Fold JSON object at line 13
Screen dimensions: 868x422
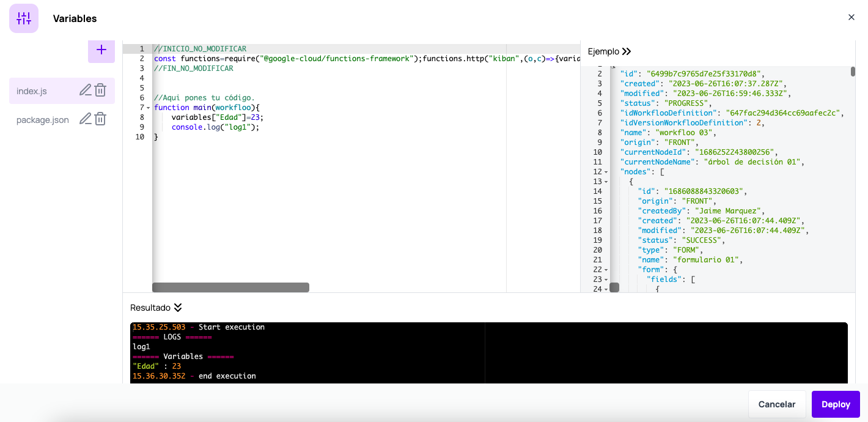coord(606,182)
